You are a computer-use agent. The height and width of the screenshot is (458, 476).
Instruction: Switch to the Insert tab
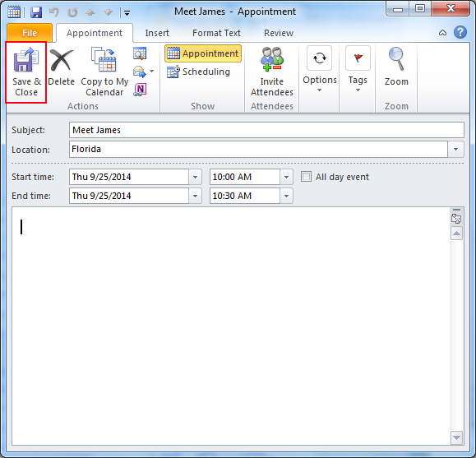tap(157, 33)
